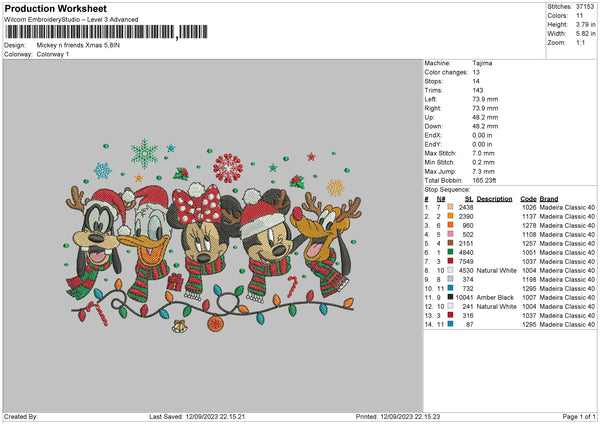
Task: Select the brown swatch next to 2151 stitches
Action: click(x=450, y=243)
